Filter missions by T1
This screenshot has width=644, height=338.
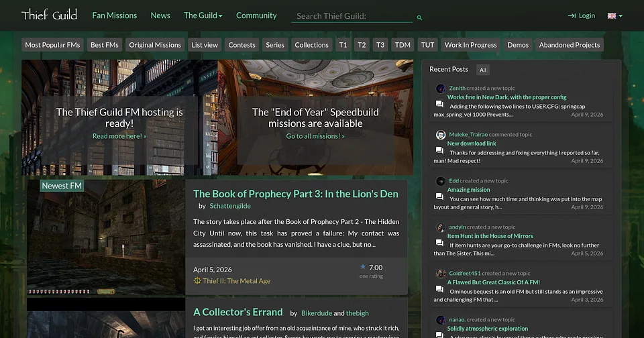pos(343,45)
